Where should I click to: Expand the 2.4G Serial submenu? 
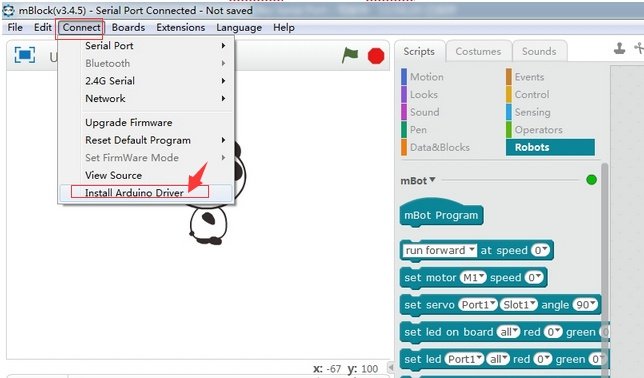[x=146, y=81]
